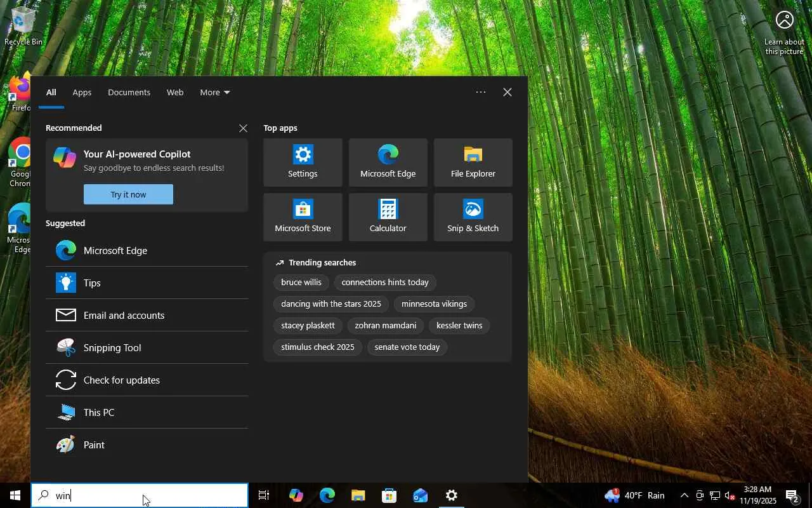Open File Explorer from Top apps
The width and height of the screenshot is (812, 508).
pos(473,163)
